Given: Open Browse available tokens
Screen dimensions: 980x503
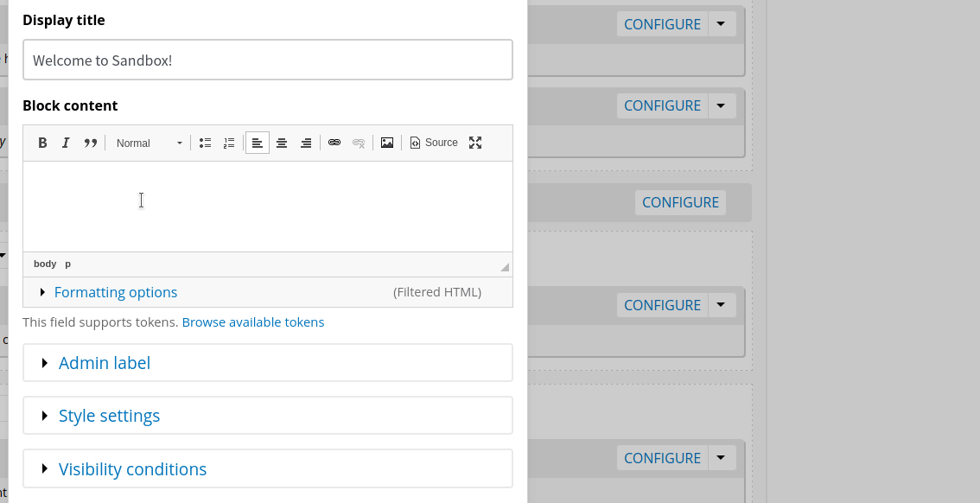Looking at the screenshot, I should (x=253, y=322).
